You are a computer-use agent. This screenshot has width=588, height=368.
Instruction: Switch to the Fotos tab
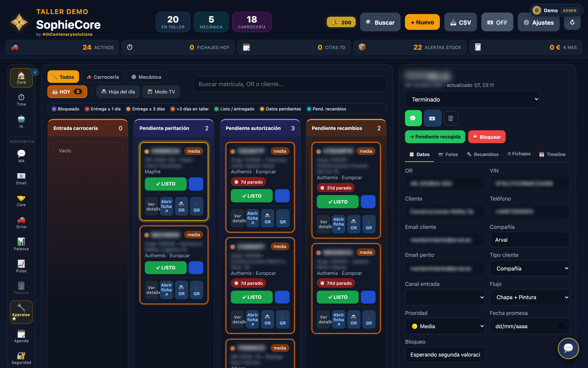[448, 154]
